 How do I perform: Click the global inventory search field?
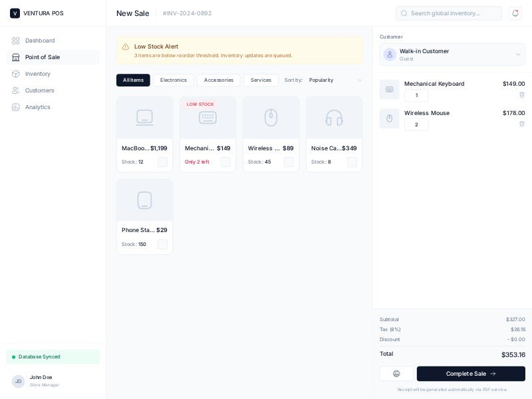(450, 13)
